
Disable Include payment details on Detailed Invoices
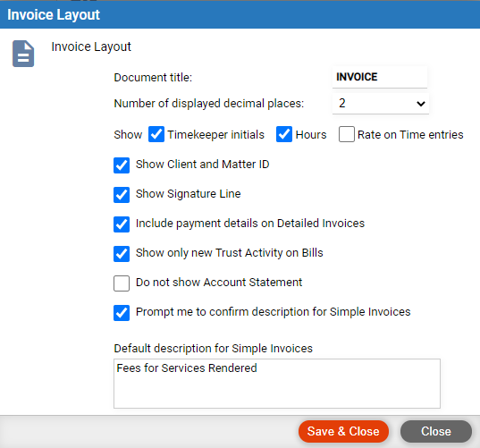click(122, 224)
